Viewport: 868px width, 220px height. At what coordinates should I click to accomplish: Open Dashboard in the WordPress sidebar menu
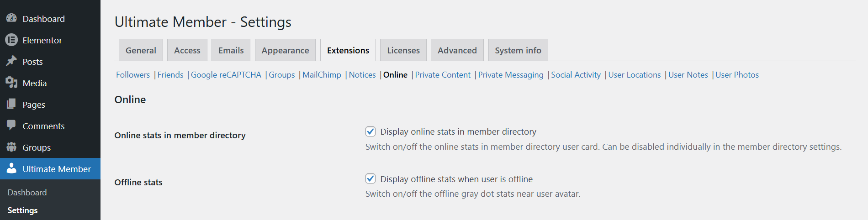pos(50,19)
